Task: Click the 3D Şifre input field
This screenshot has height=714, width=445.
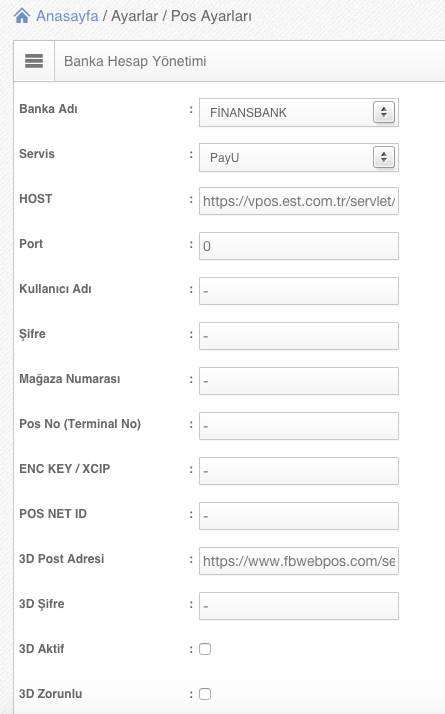Action: pyautogui.click(x=299, y=606)
